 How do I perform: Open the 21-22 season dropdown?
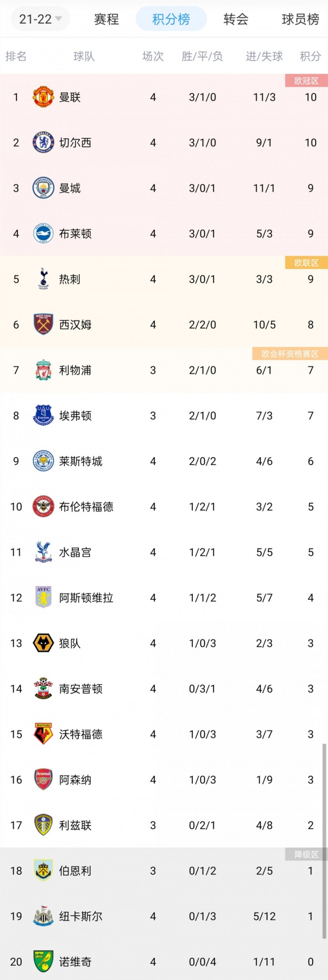click(40, 19)
